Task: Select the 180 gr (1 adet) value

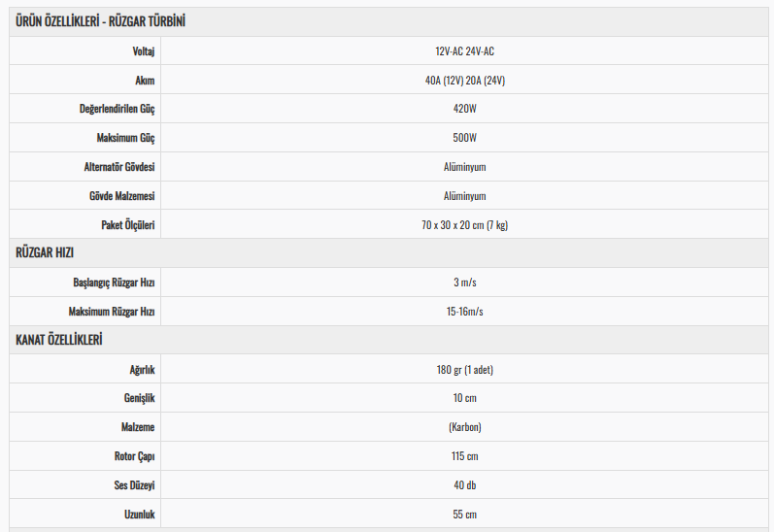Action: (x=464, y=370)
